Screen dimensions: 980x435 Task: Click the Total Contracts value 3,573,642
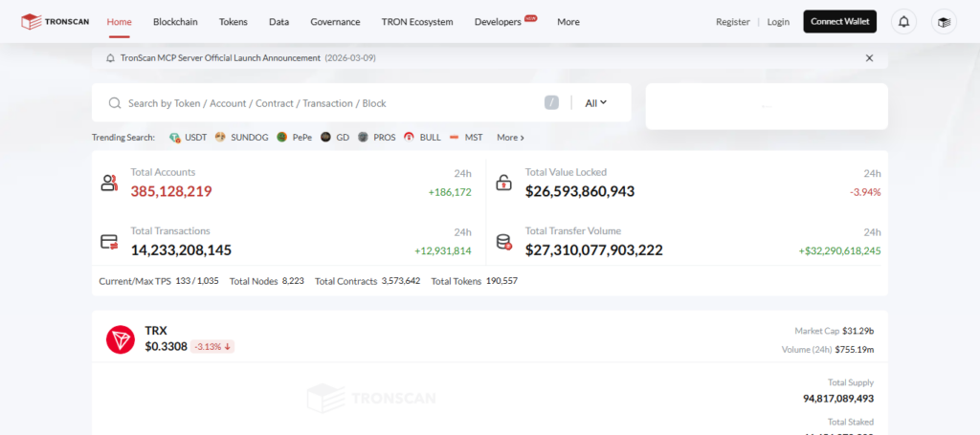[401, 281]
